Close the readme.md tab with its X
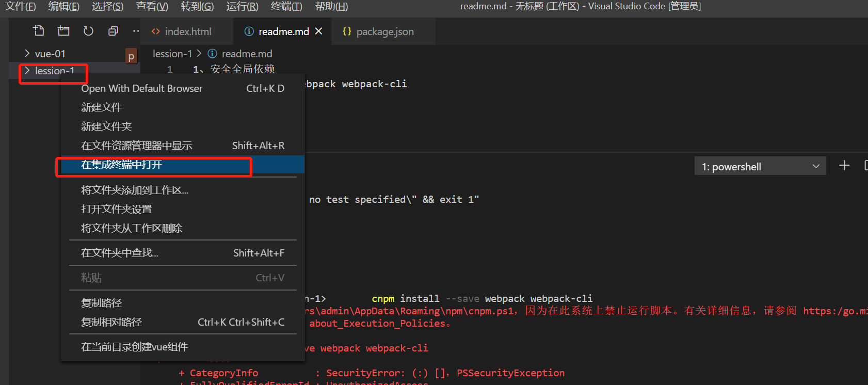Screen dimensions: 868x385 pyautogui.click(x=319, y=31)
